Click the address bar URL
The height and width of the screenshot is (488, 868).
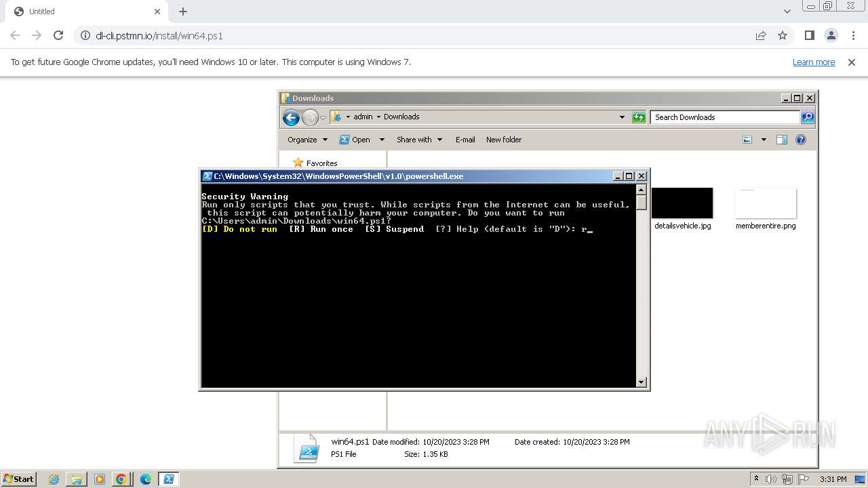click(159, 35)
